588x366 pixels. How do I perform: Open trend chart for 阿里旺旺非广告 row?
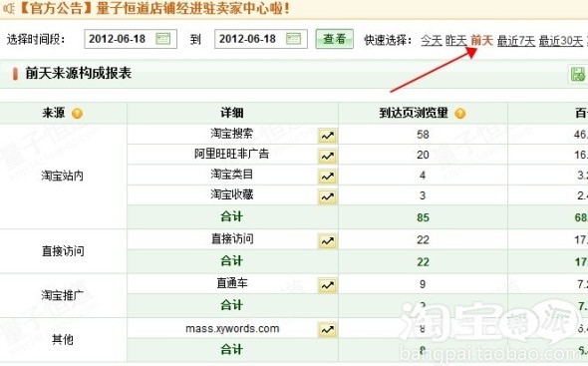click(327, 156)
